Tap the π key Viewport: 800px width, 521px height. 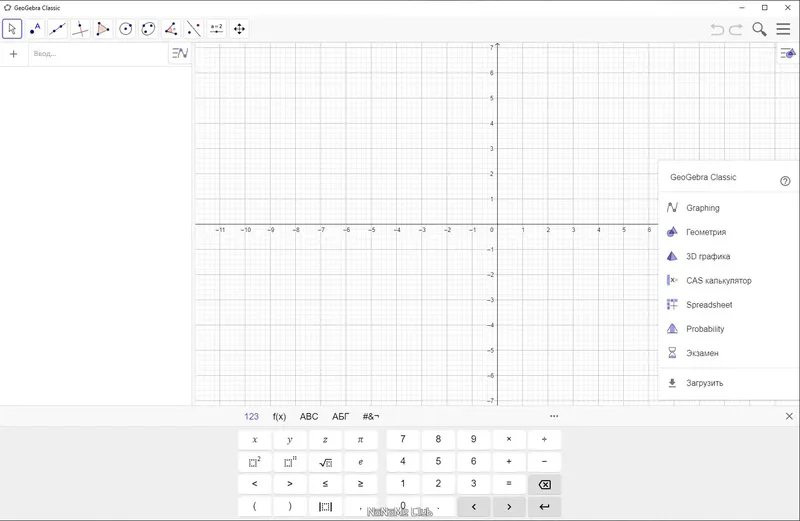pyautogui.click(x=360, y=439)
